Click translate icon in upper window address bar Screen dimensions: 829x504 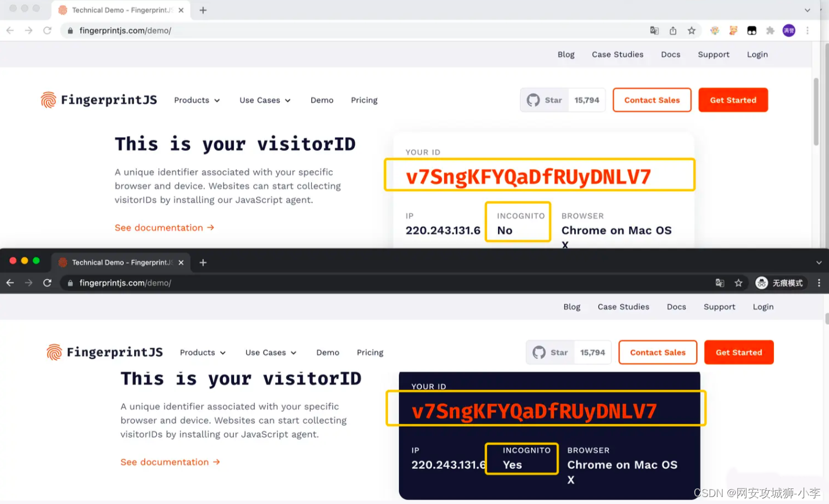654,31
